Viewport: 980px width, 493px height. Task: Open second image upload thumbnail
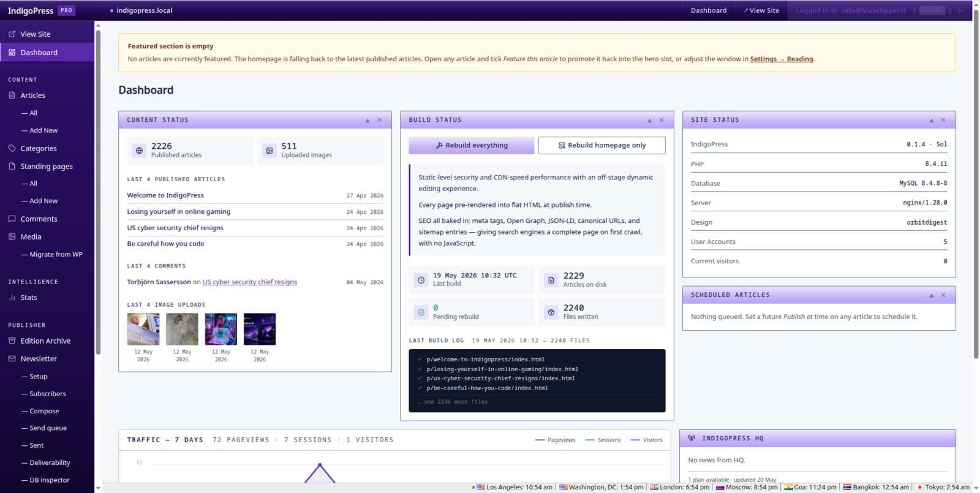(182, 329)
